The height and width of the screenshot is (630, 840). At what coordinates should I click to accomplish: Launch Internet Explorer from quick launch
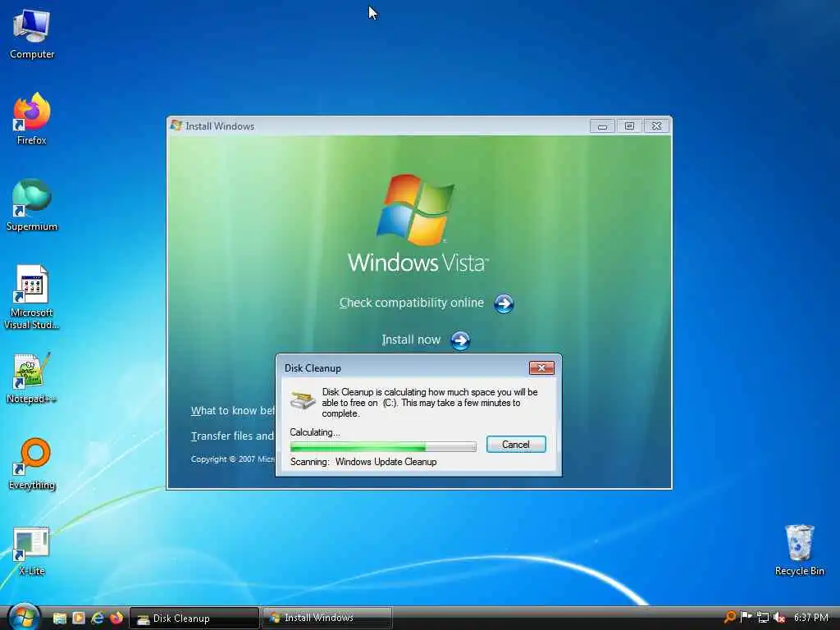tap(98, 619)
